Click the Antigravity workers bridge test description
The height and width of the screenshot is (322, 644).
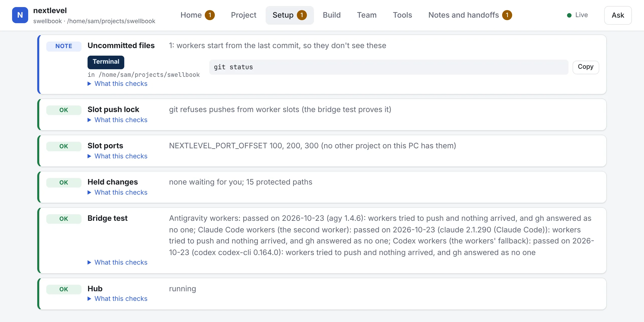click(x=381, y=235)
